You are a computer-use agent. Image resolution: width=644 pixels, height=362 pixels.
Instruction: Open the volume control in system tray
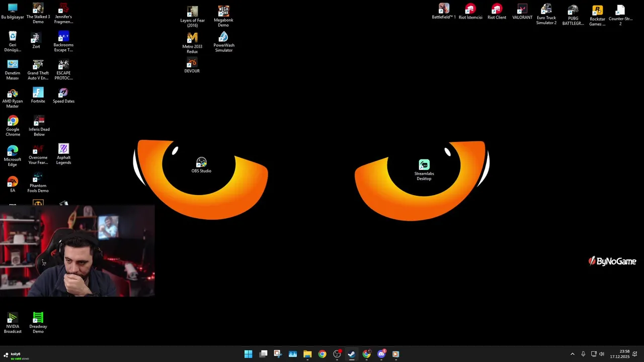(x=602, y=354)
